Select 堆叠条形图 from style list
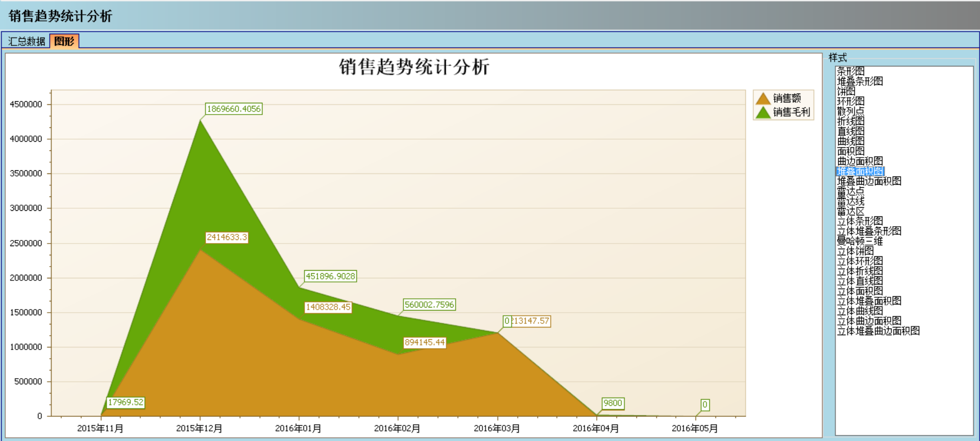The width and height of the screenshot is (980, 441). 860,81
